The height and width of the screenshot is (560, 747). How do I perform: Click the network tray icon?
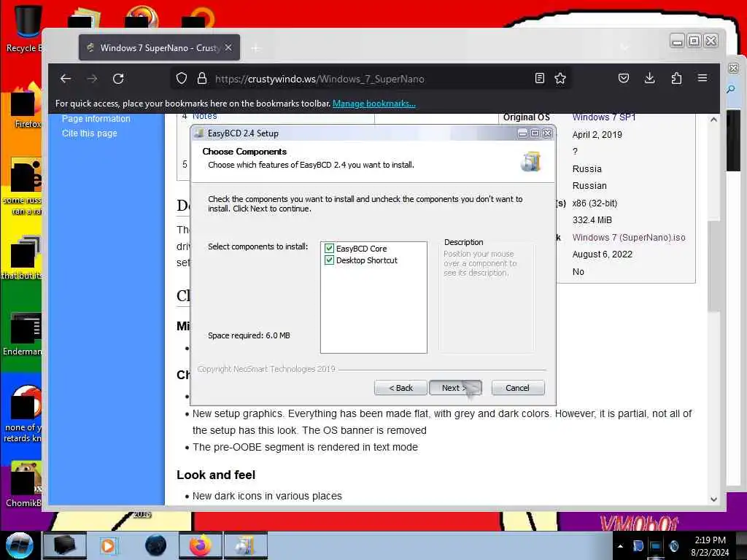(x=656, y=546)
